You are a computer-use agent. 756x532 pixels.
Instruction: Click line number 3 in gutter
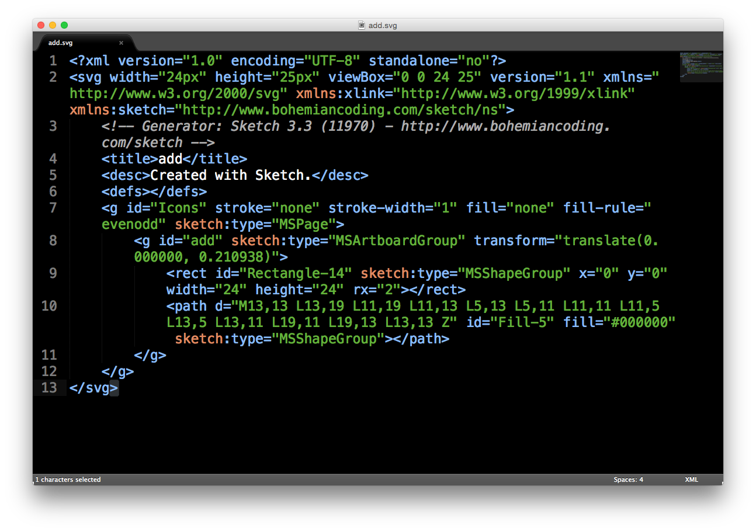tap(53, 126)
